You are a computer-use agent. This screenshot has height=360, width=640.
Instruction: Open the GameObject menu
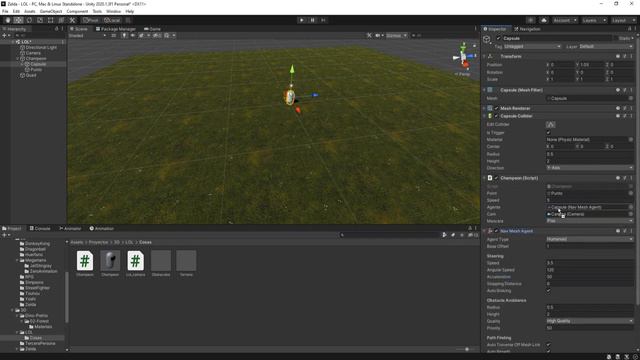pos(51,11)
